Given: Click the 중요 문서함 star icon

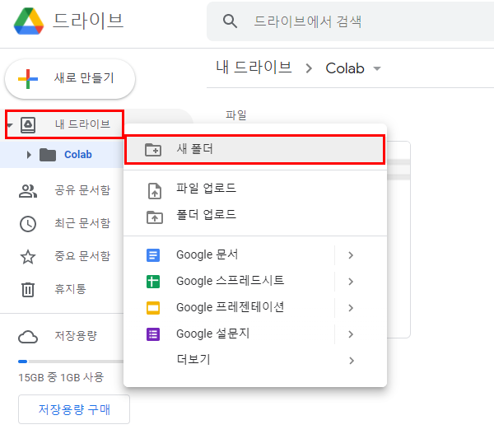Looking at the screenshot, I should 28,256.
